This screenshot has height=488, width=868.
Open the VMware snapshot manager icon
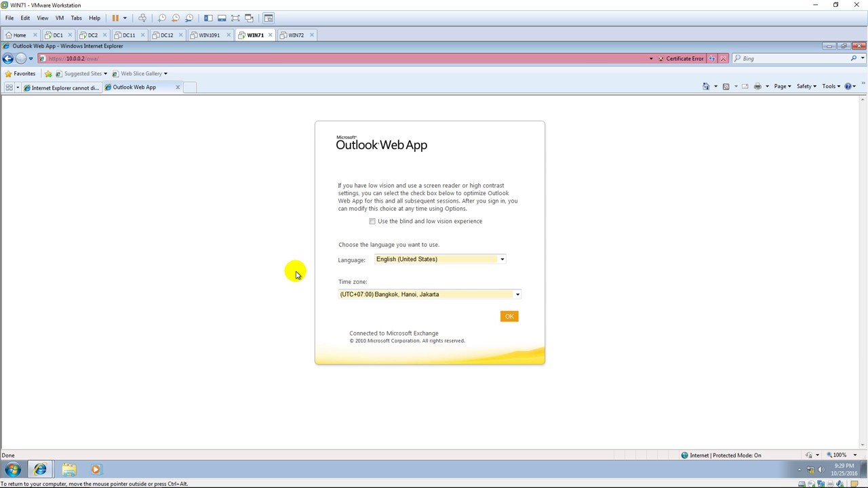(x=189, y=18)
